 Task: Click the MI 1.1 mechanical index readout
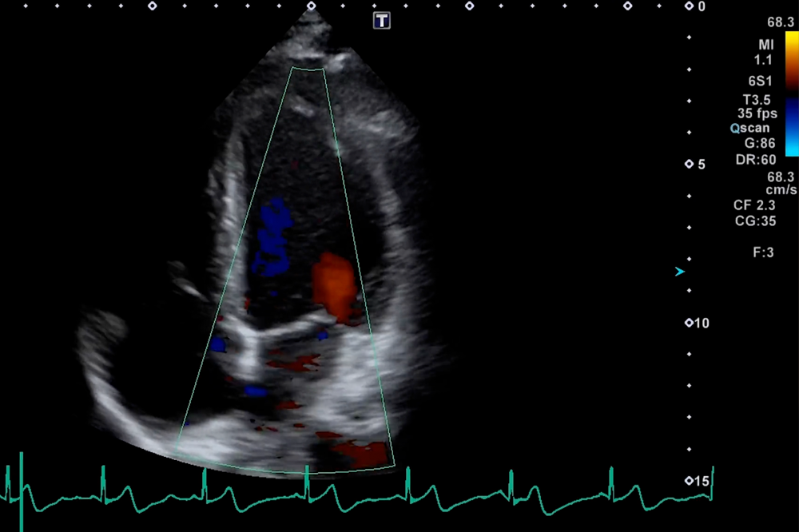[765, 52]
